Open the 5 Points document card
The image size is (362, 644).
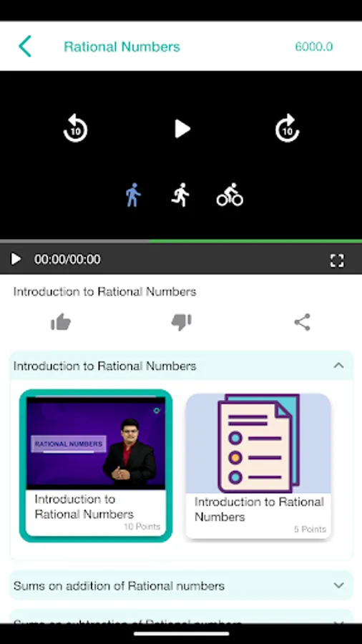coord(258,466)
